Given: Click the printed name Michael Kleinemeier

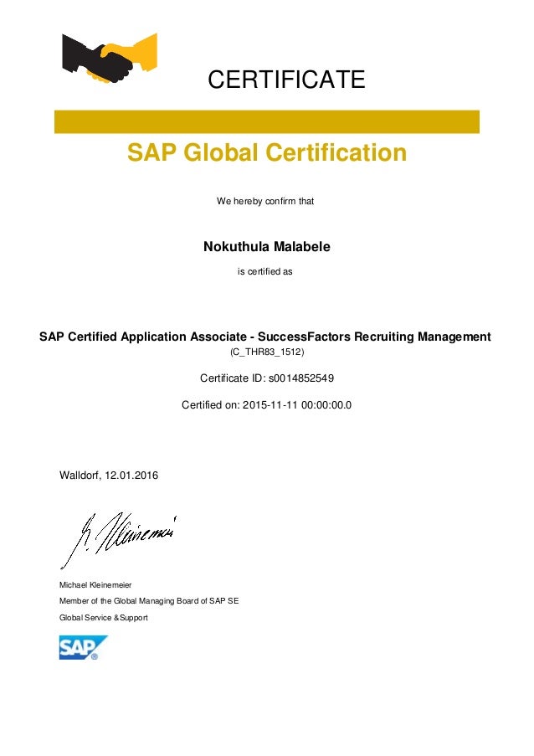Looking at the screenshot, I should tap(95, 585).
